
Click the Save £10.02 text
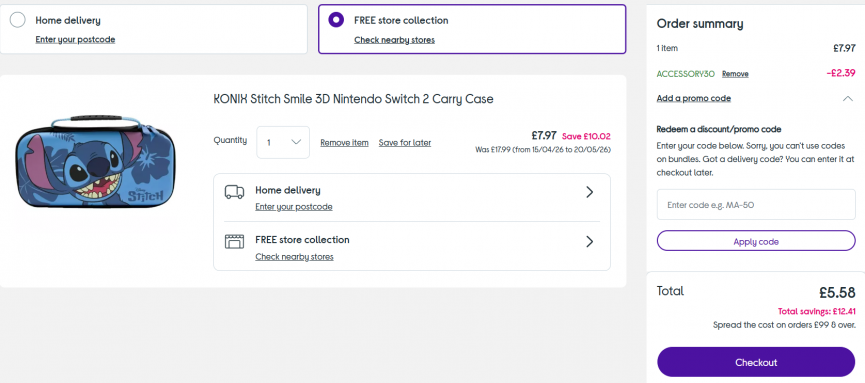pyautogui.click(x=586, y=136)
